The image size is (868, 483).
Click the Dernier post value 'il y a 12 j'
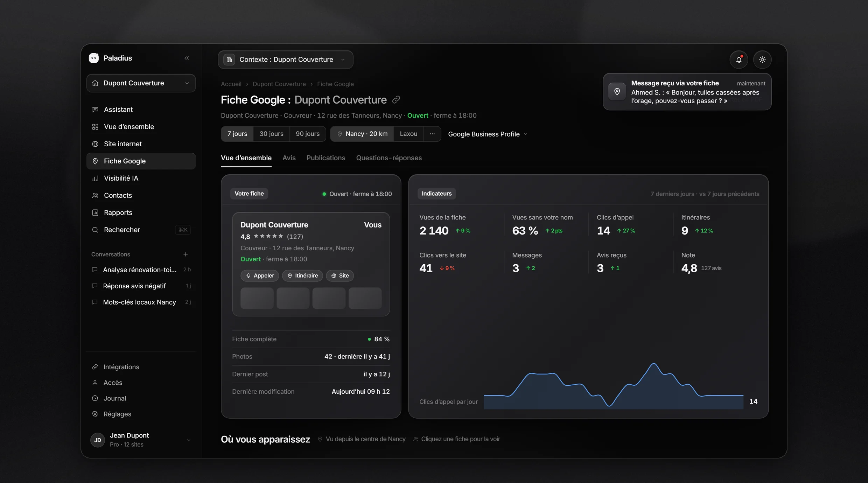[377, 374]
